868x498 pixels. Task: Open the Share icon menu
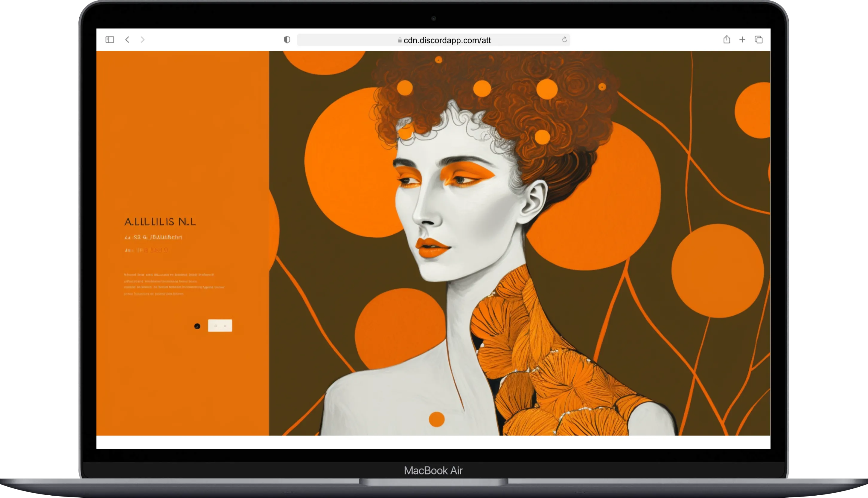727,39
